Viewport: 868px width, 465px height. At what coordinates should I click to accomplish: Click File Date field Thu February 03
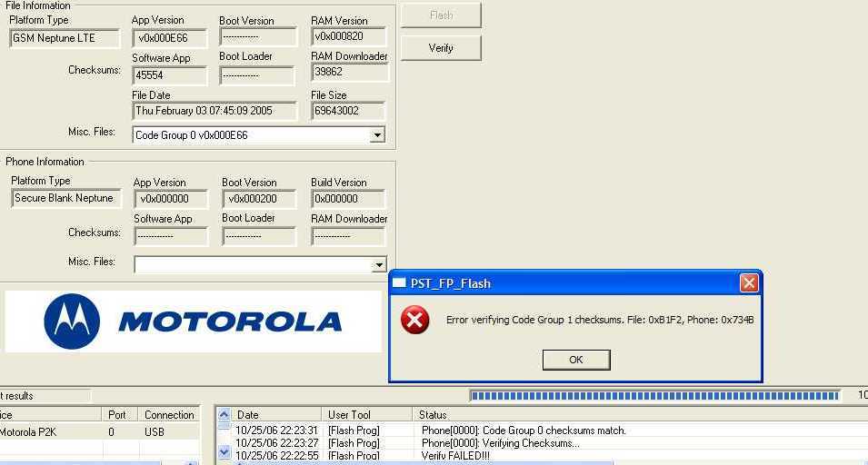[215, 111]
